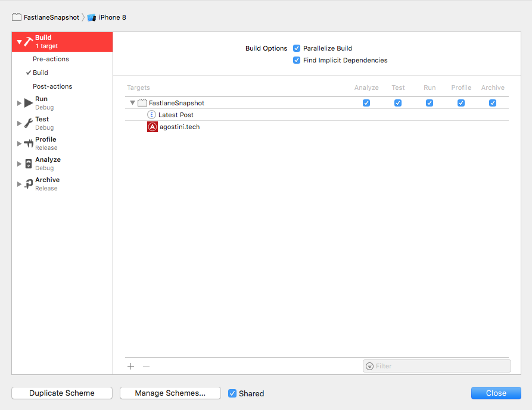Select Post-actions under Build
Screen dimensions: 532x410
52,86
